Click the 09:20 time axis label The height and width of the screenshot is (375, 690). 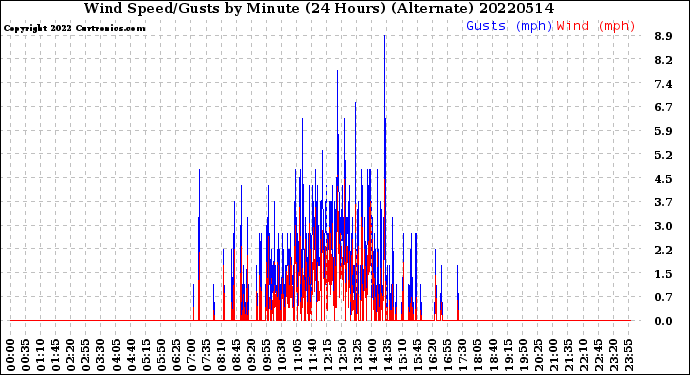point(251,355)
